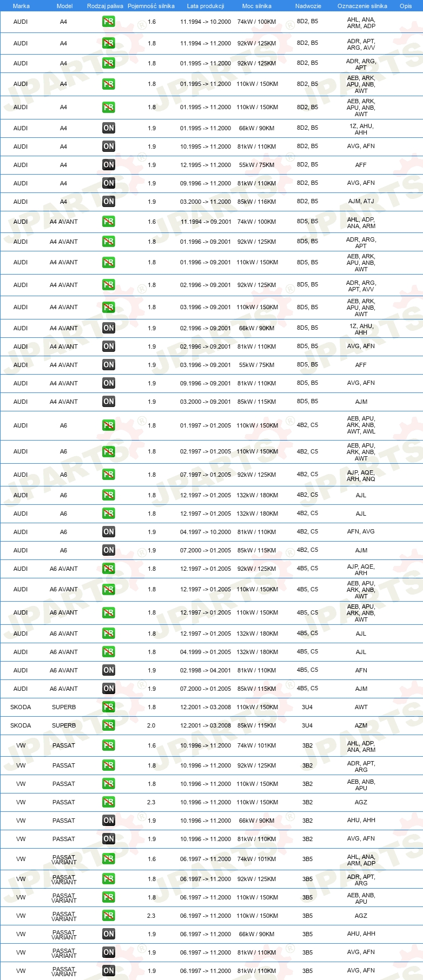Click diesel icon in A6 4B2 81kW/110KM row
This screenshot has height=980, width=423.
coord(109,532)
